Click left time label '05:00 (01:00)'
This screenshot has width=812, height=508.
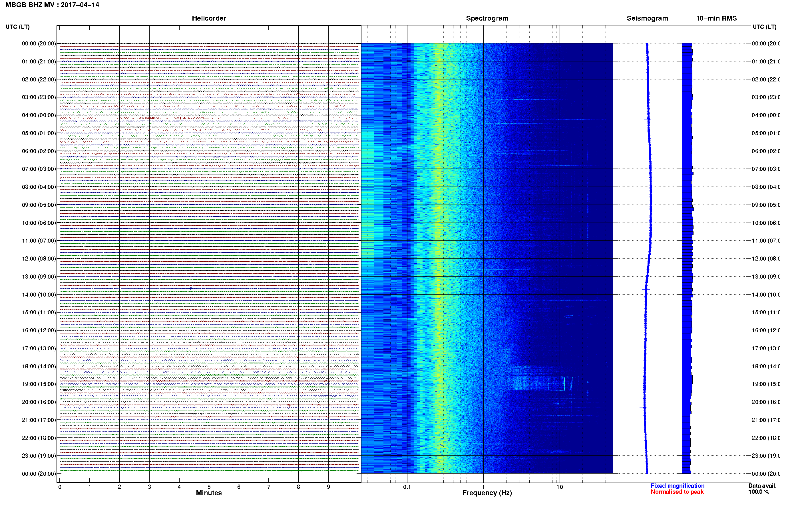(x=39, y=133)
